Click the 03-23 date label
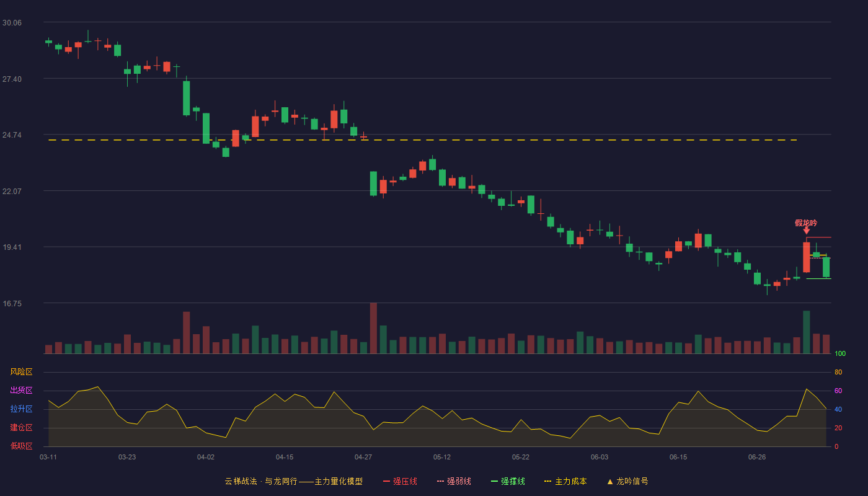The width and height of the screenshot is (868, 496). [x=127, y=457]
